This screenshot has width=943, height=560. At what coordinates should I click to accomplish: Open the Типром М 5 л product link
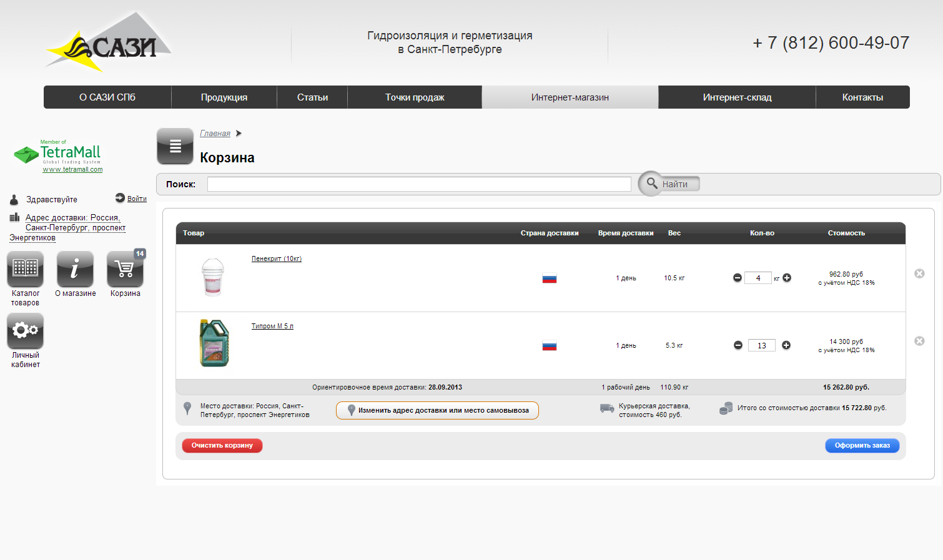pyautogui.click(x=272, y=326)
